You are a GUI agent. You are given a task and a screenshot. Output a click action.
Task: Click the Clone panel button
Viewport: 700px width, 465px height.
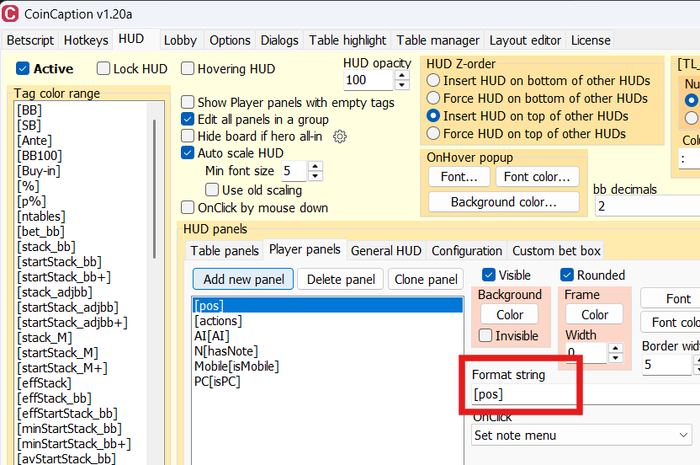(x=426, y=279)
